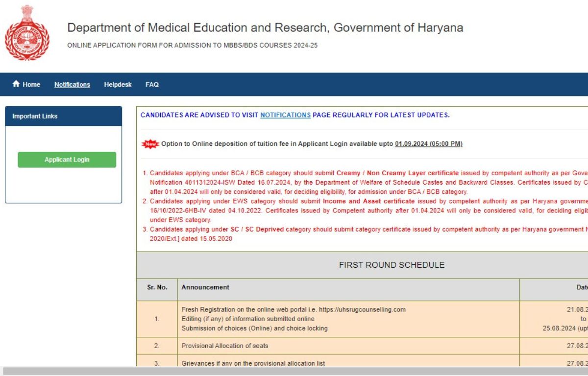Click the Important Links panel header
The width and height of the screenshot is (588, 376).
tap(64, 116)
